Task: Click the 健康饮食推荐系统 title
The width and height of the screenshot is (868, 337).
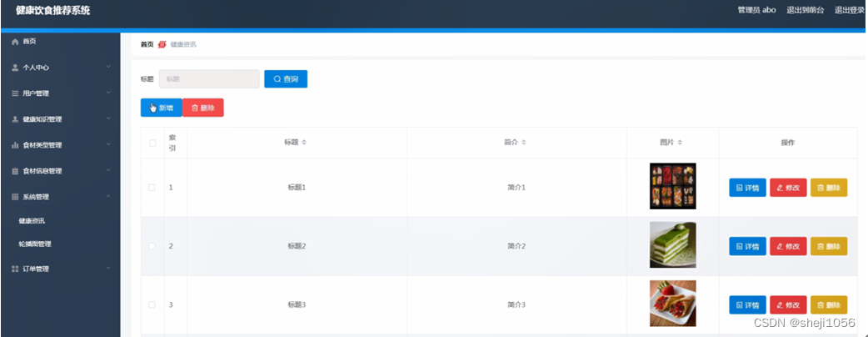Action: tap(53, 11)
